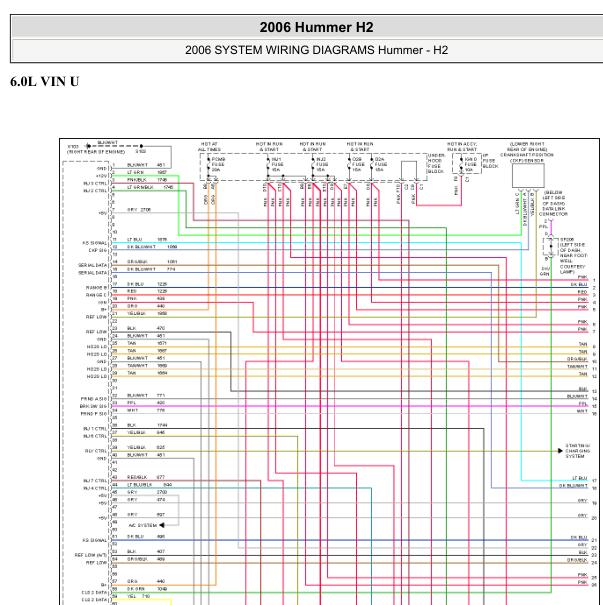Click the "CKP SIG" pin label
The image size is (603, 605).
pyautogui.click(x=98, y=251)
